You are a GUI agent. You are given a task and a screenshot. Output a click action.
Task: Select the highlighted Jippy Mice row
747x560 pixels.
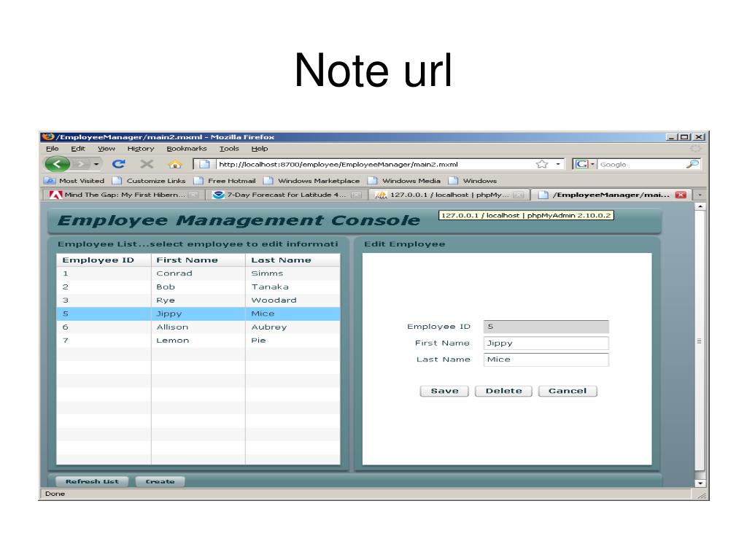coord(198,314)
